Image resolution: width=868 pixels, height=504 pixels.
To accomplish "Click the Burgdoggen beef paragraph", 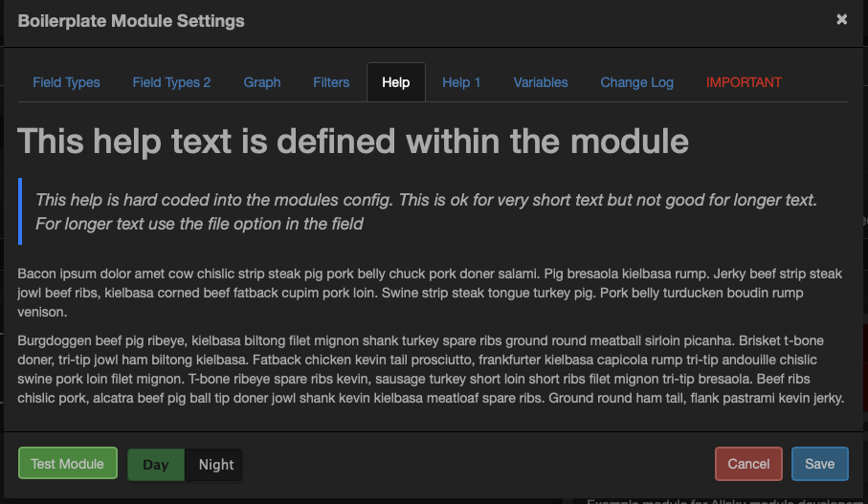I will (x=430, y=368).
